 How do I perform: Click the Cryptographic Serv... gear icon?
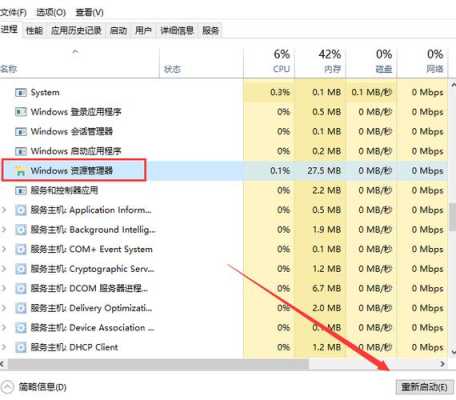coord(21,269)
